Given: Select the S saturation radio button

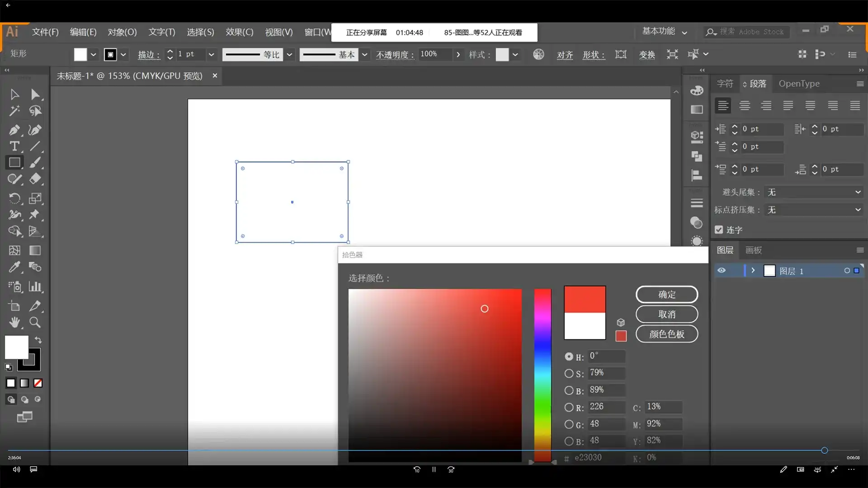Looking at the screenshot, I should pos(569,373).
